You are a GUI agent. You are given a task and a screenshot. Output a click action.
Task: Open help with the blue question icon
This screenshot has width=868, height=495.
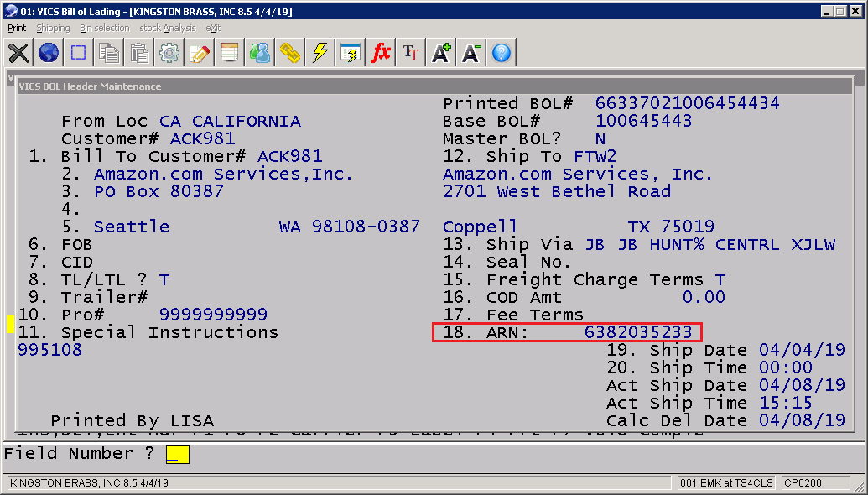pos(501,53)
